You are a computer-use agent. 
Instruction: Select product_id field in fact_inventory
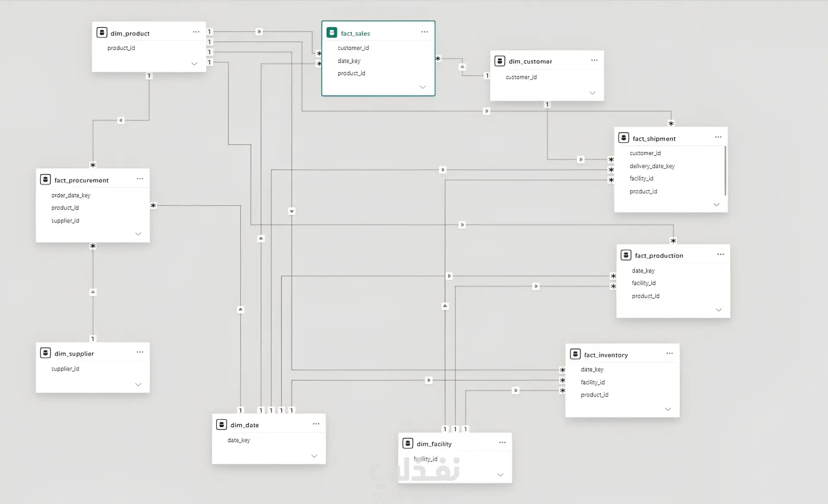click(x=594, y=395)
